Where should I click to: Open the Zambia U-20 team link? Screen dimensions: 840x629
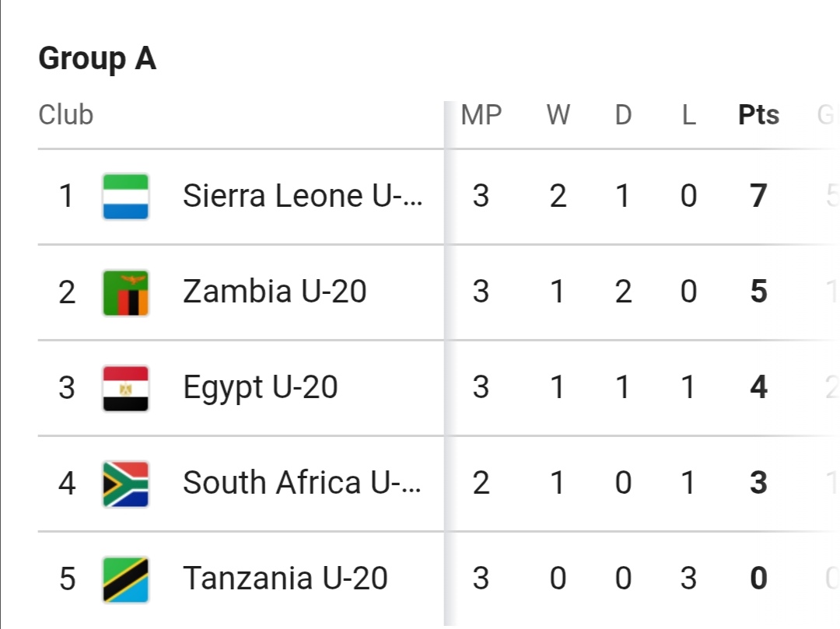coord(275,292)
